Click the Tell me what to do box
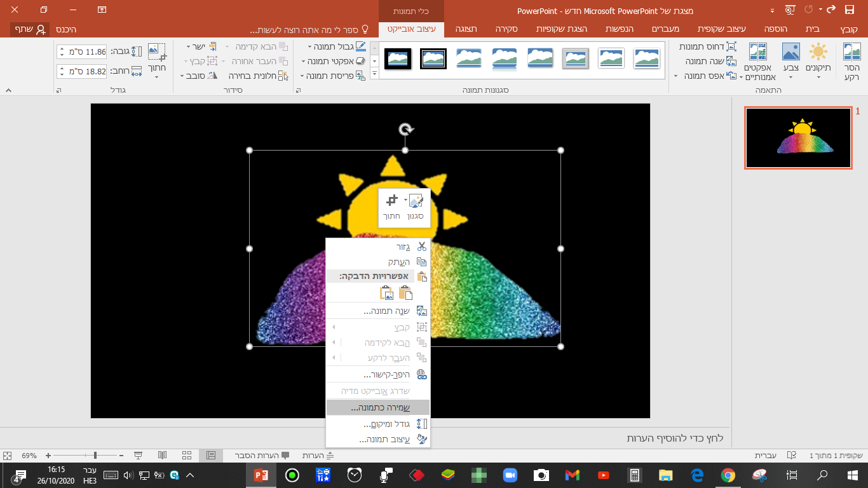 coord(310,30)
